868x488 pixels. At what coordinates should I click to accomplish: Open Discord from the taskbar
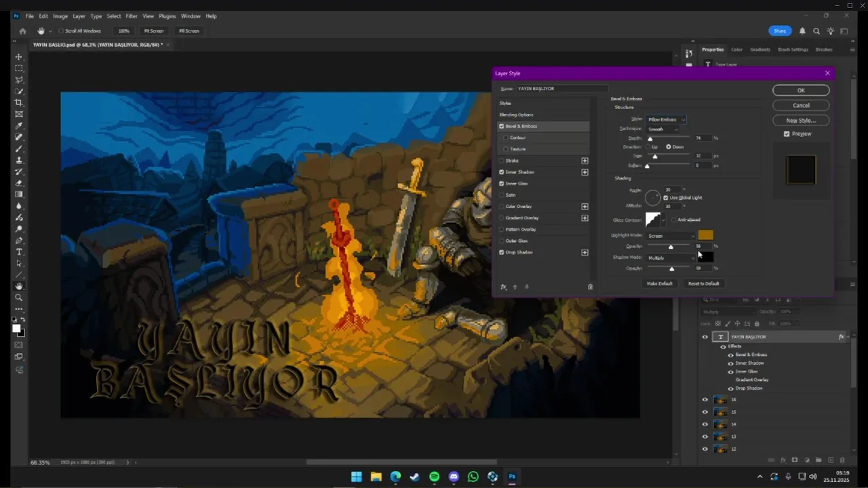tap(454, 476)
